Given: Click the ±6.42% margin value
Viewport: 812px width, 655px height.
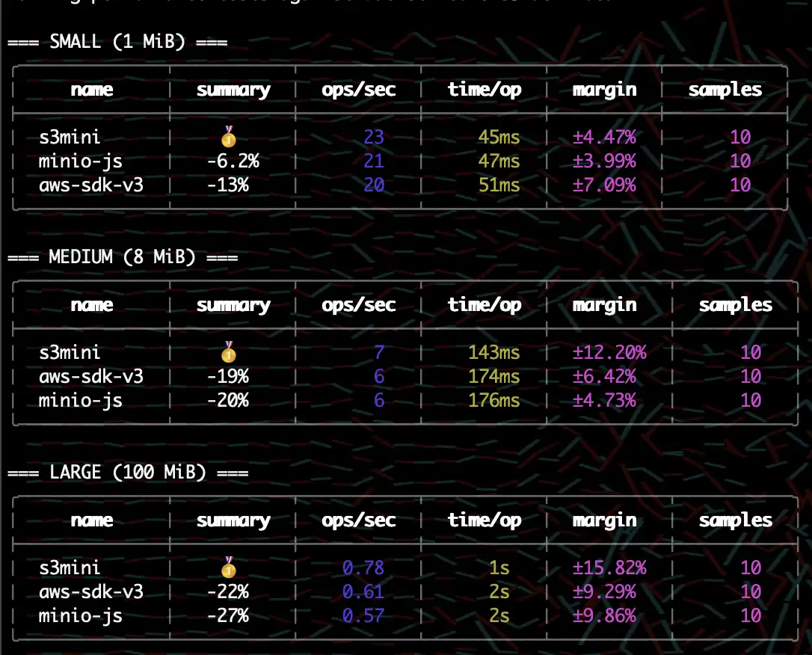Looking at the screenshot, I should point(604,376).
